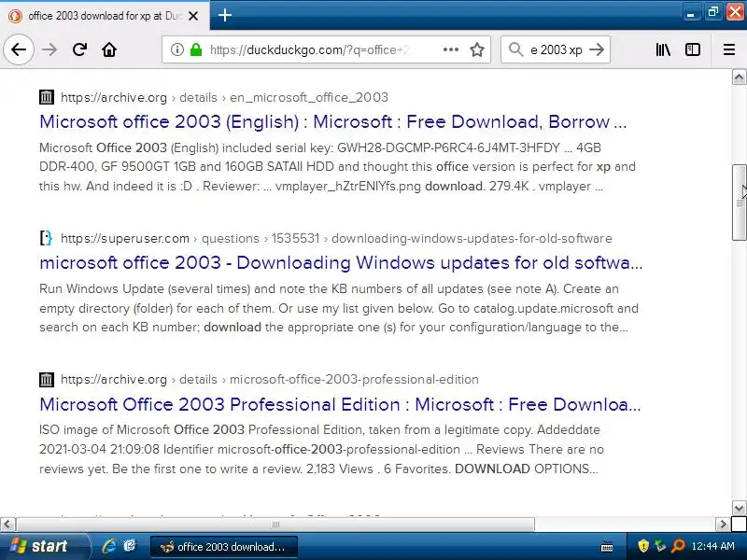Select the office 2003 download tab
This screenshot has height=560, width=747.
click(x=105, y=16)
